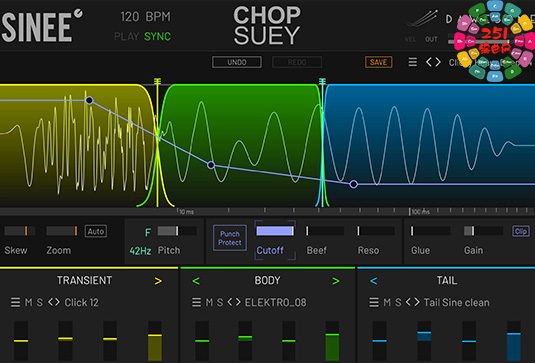This screenshot has width=535, height=363.
Task: Click the fourth BODY green level fader
Action: point(332,340)
